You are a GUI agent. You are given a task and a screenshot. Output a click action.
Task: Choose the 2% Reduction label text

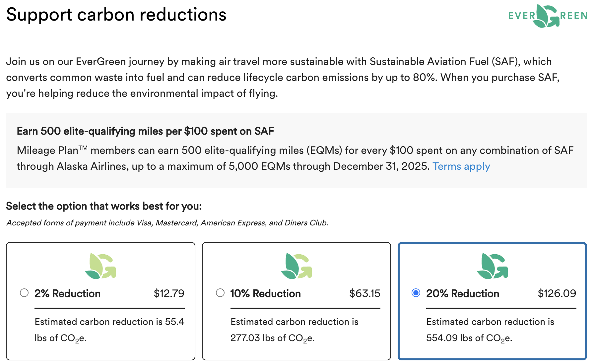point(67,294)
